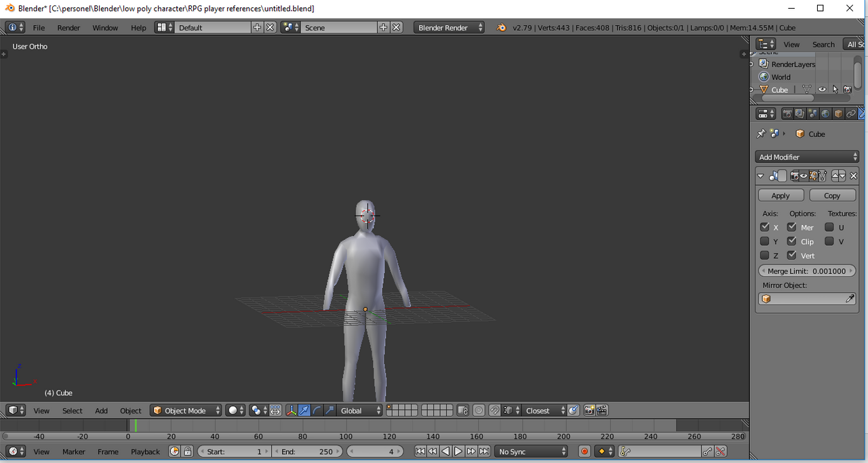Enable the V texture mirror checkbox
The height and width of the screenshot is (463, 868).
pyautogui.click(x=829, y=241)
